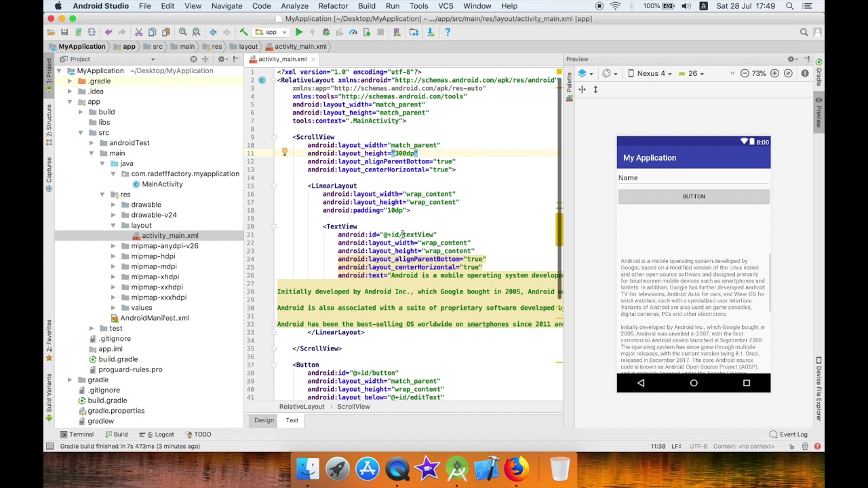868x488 pixels.
Task: Expand the androidTest folder
Action: point(92,143)
